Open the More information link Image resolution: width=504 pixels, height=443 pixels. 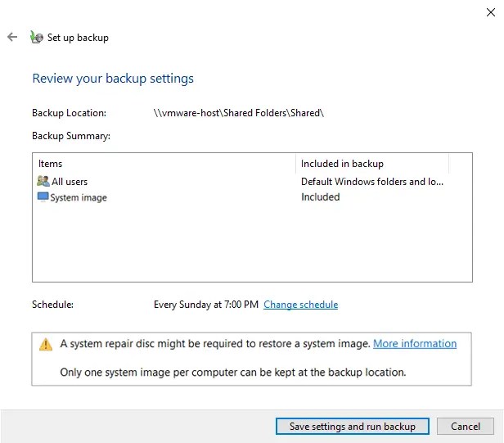(x=415, y=344)
